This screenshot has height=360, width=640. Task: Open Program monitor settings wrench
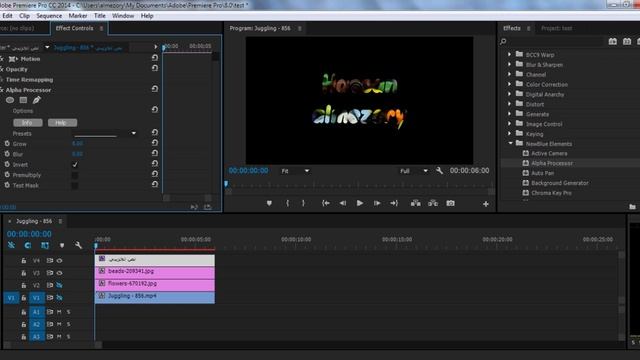439,171
